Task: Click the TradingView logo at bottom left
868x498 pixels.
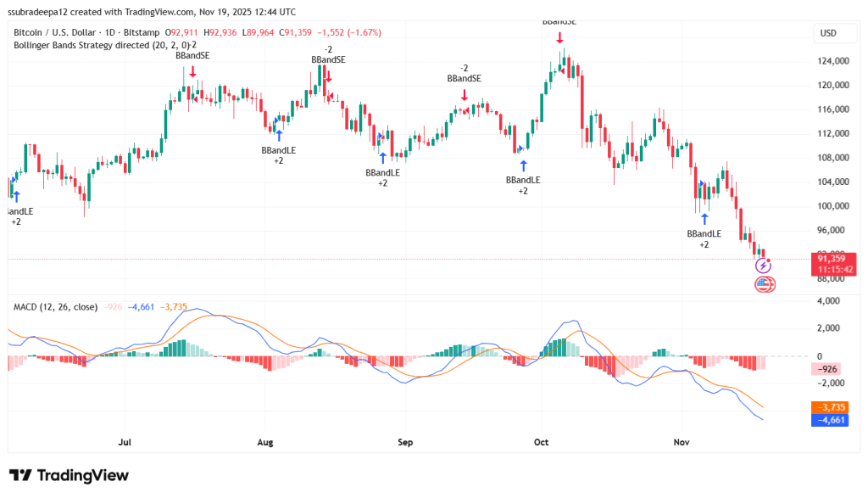Action: pos(68,476)
